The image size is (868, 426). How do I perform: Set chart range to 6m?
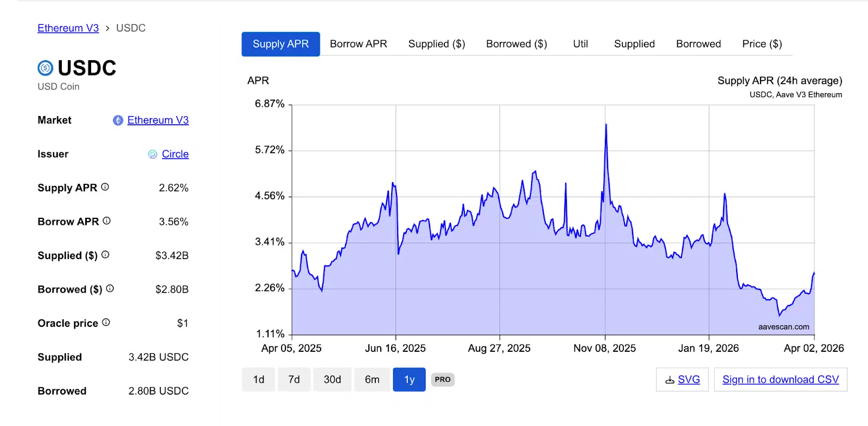(372, 379)
